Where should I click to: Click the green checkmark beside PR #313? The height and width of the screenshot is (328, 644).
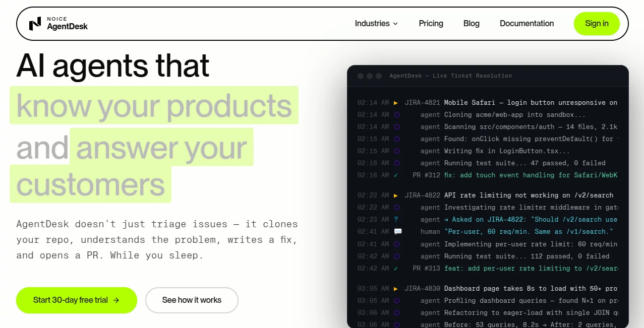396,269
